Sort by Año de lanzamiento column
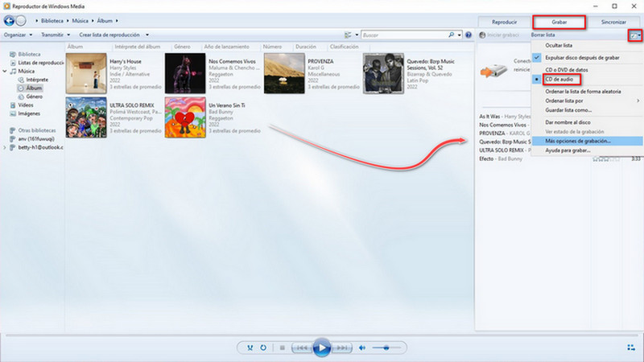644x362 pixels. click(x=226, y=47)
